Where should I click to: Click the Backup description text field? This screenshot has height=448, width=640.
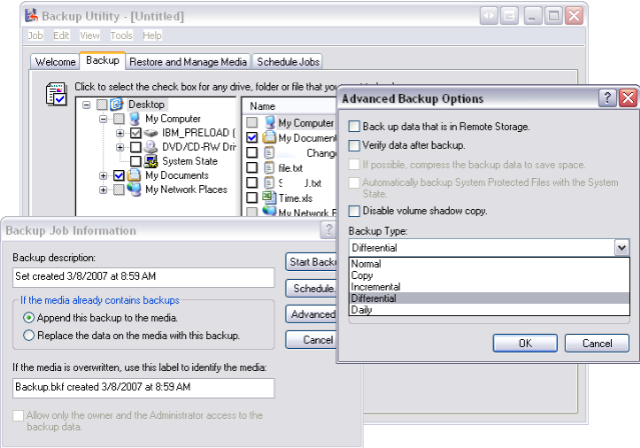point(143,277)
